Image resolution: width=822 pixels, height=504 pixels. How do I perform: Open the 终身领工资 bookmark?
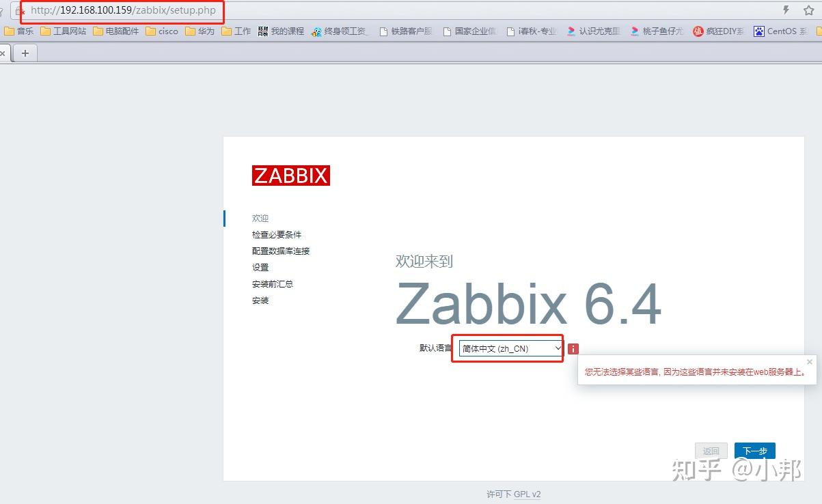(x=340, y=31)
